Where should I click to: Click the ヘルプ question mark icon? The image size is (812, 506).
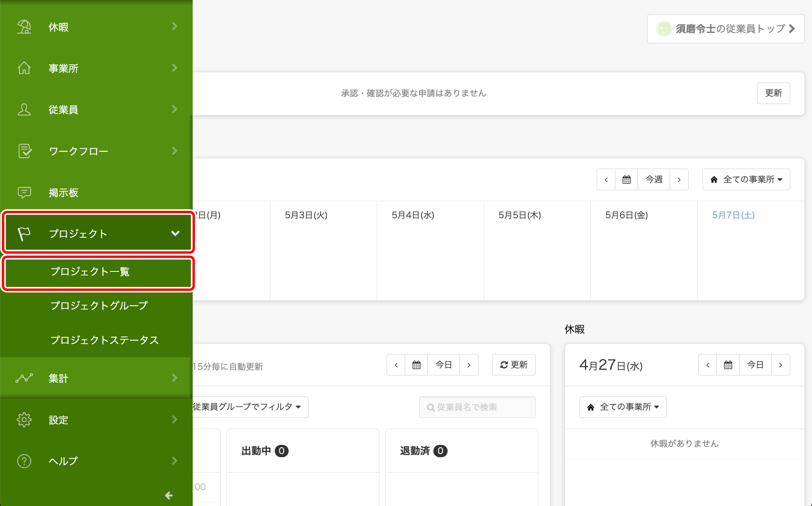(x=24, y=461)
